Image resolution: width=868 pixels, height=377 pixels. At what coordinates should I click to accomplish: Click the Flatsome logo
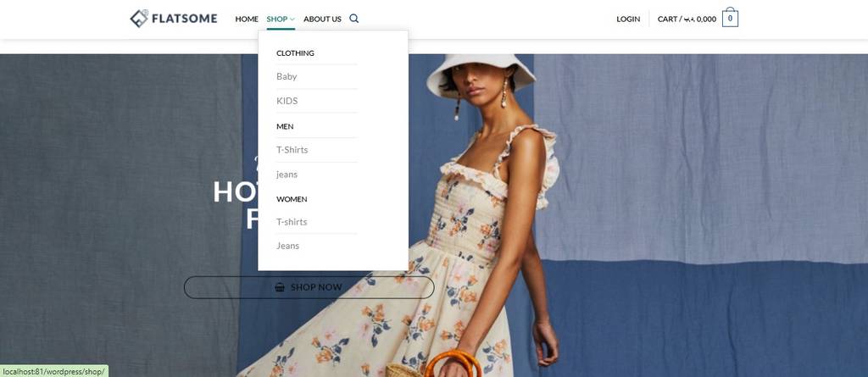[173, 19]
